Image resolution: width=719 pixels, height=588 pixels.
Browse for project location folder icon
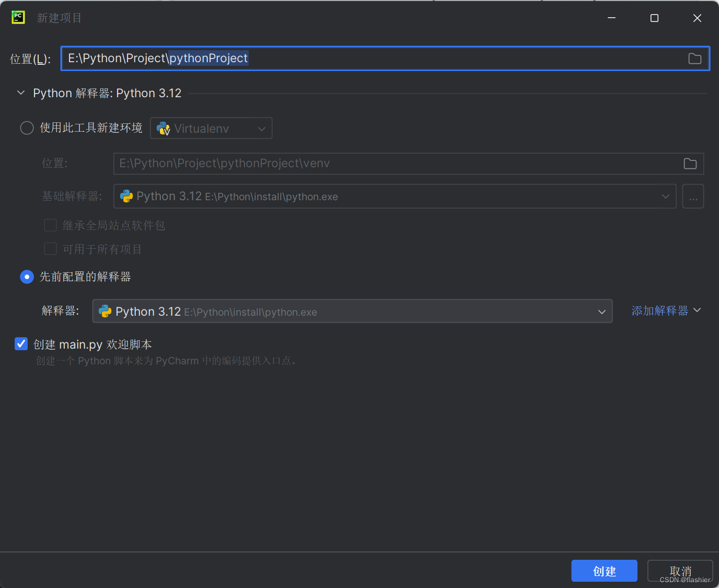pos(694,59)
